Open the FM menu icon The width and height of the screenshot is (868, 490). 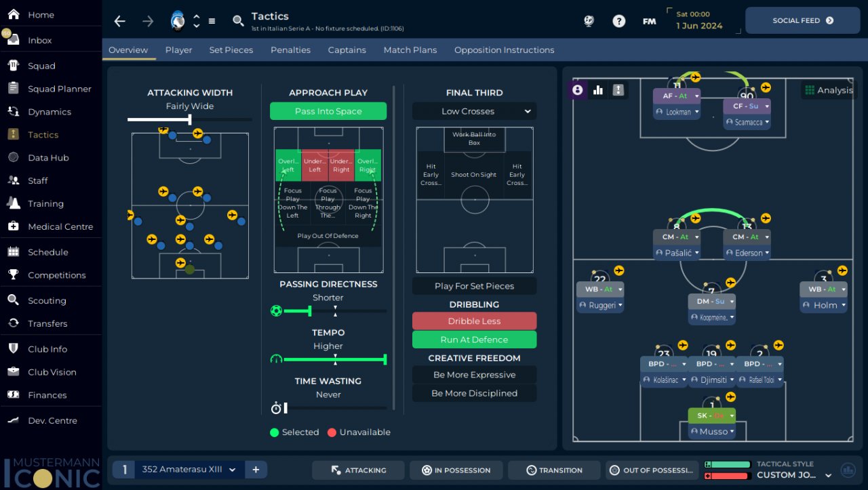pos(650,21)
